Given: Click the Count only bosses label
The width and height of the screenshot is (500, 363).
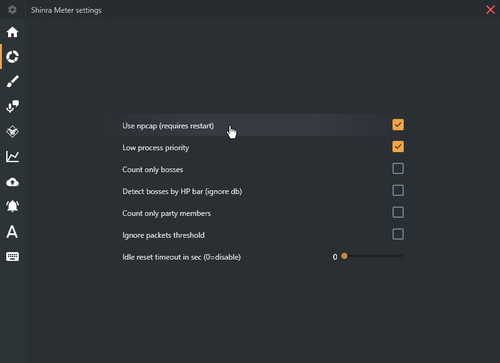Looking at the screenshot, I should [153, 169].
